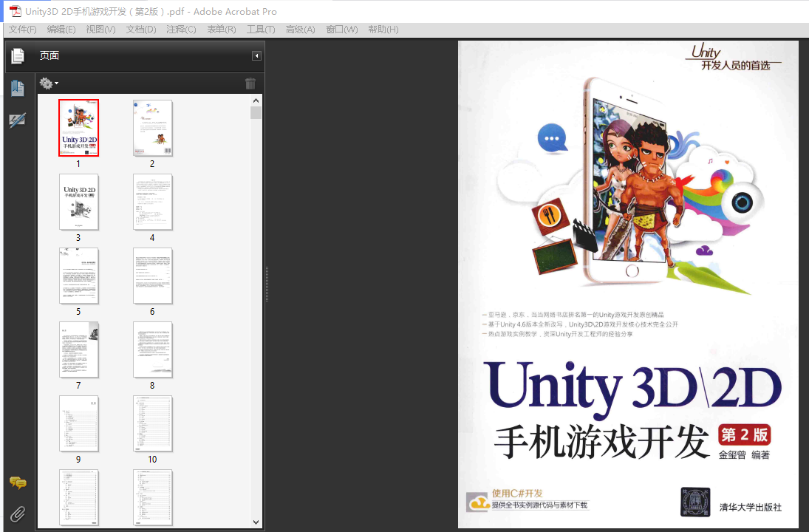
Task: Select page 10 thumbnail
Action: point(152,423)
